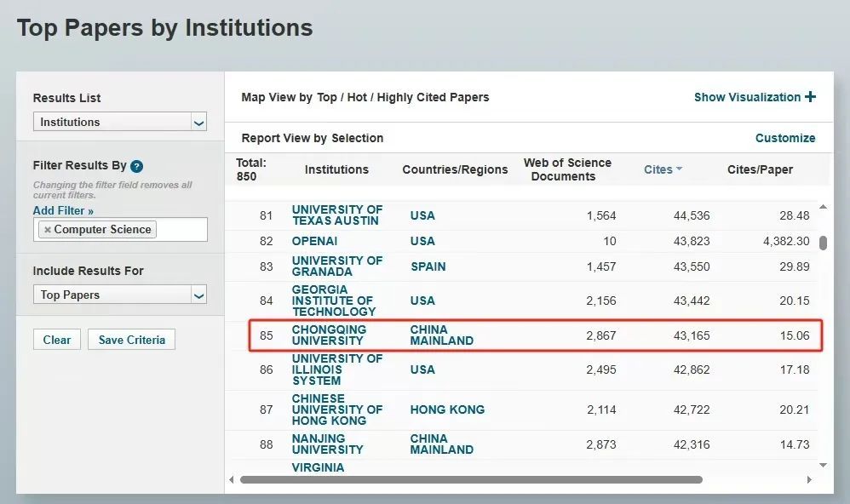Image resolution: width=850 pixels, height=504 pixels.
Task: Open the Customize report link
Action: click(784, 138)
